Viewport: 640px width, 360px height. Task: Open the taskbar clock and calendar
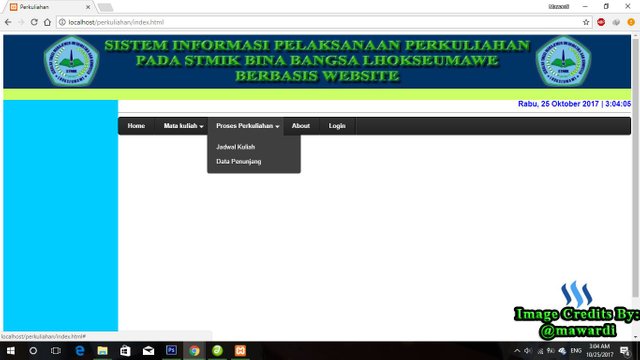point(600,351)
